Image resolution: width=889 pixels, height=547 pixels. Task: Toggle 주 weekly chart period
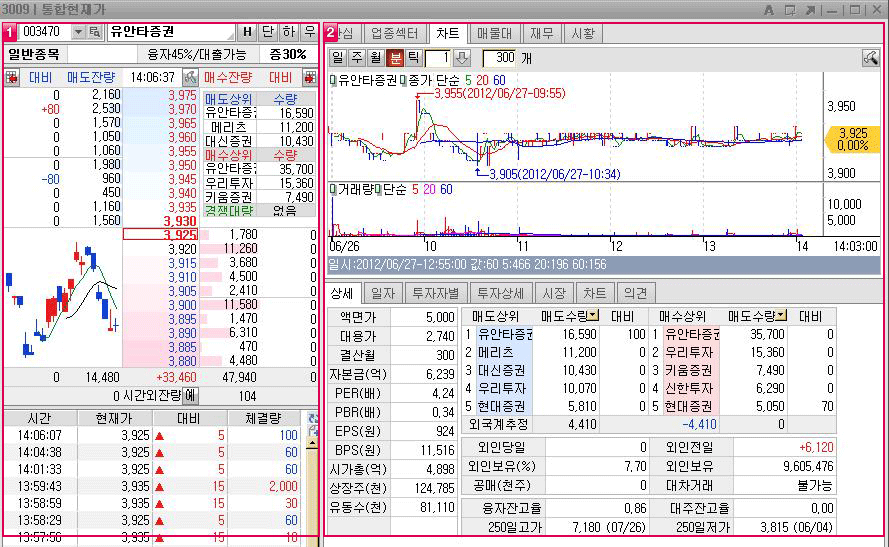[357, 57]
